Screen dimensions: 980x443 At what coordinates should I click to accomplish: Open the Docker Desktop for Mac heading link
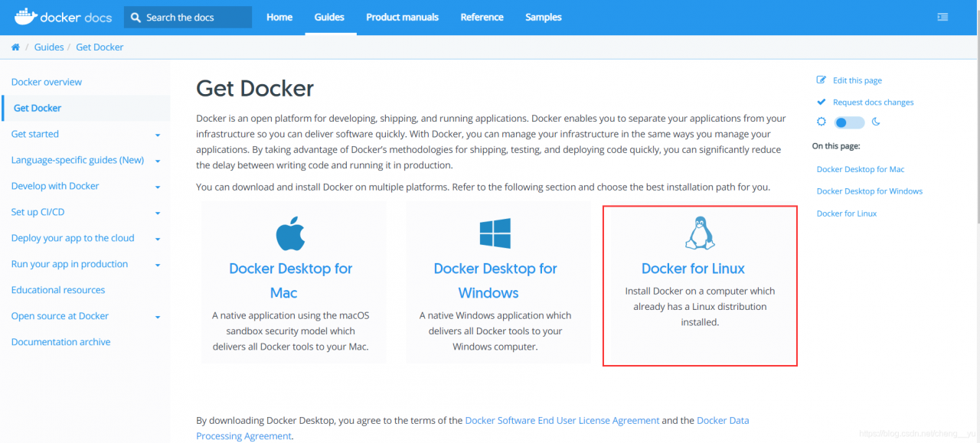pyautogui.click(x=290, y=281)
